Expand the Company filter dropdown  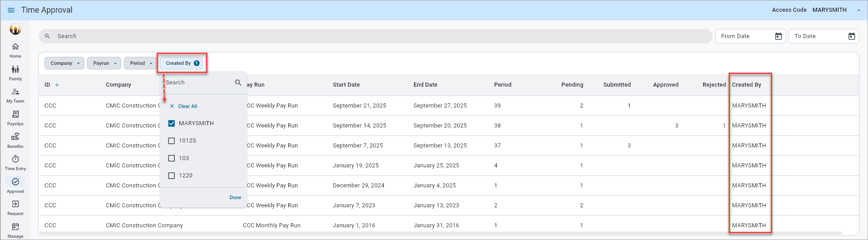pos(64,64)
